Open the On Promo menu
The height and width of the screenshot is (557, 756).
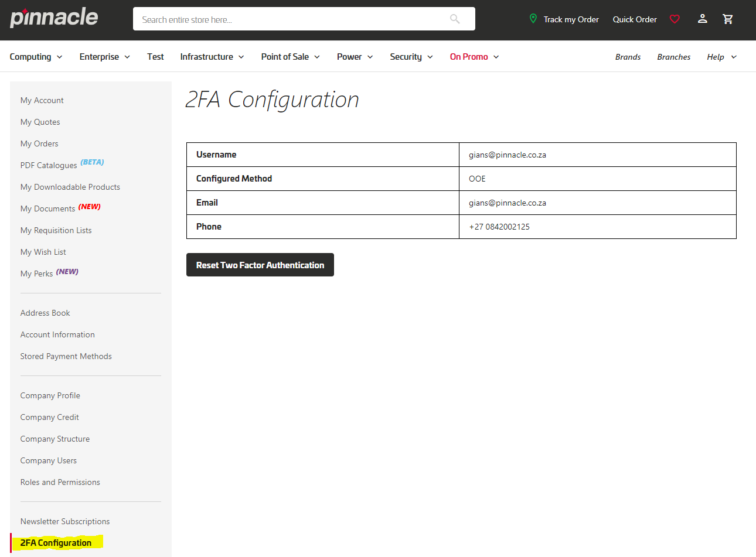(474, 57)
